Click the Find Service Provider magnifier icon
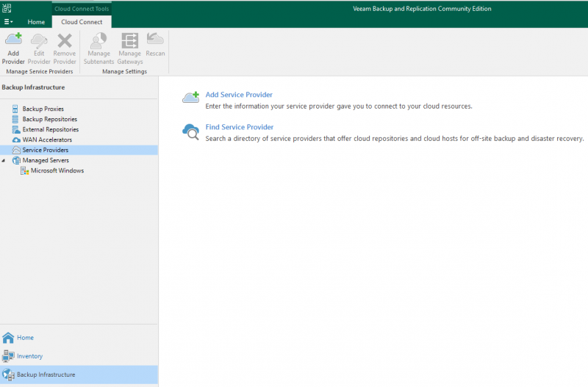588x387 pixels. tap(191, 132)
